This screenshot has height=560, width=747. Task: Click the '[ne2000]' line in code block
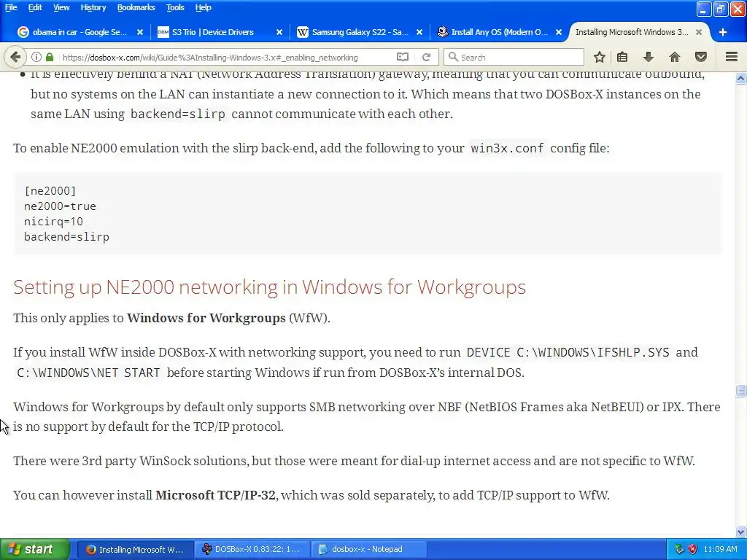pyautogui.click(x=50, y=191)
